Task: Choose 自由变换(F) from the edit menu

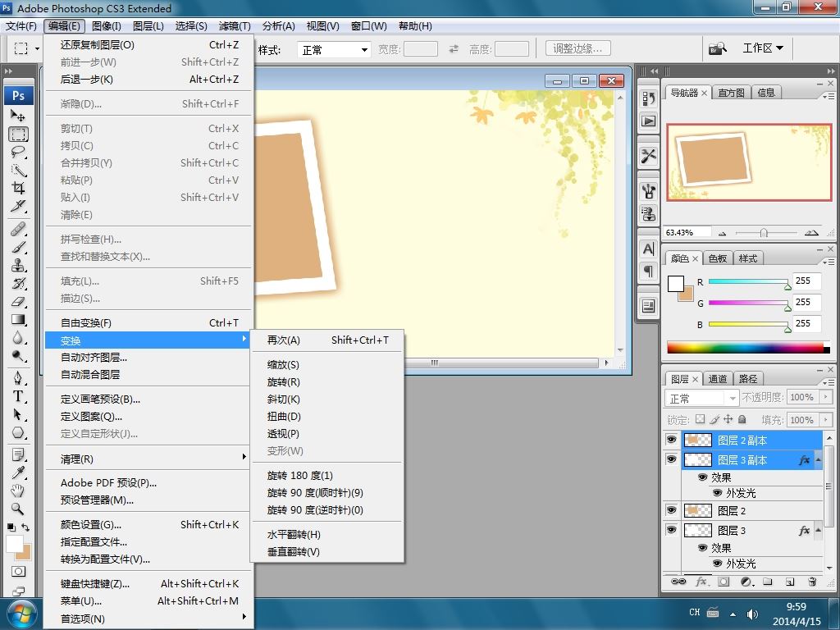Action: pos(148,322)
